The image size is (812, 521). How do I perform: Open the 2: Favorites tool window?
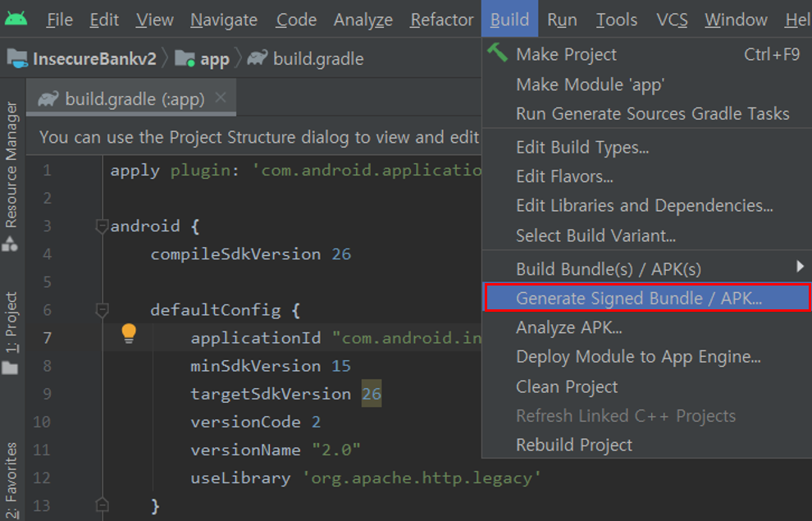point(11,481)
